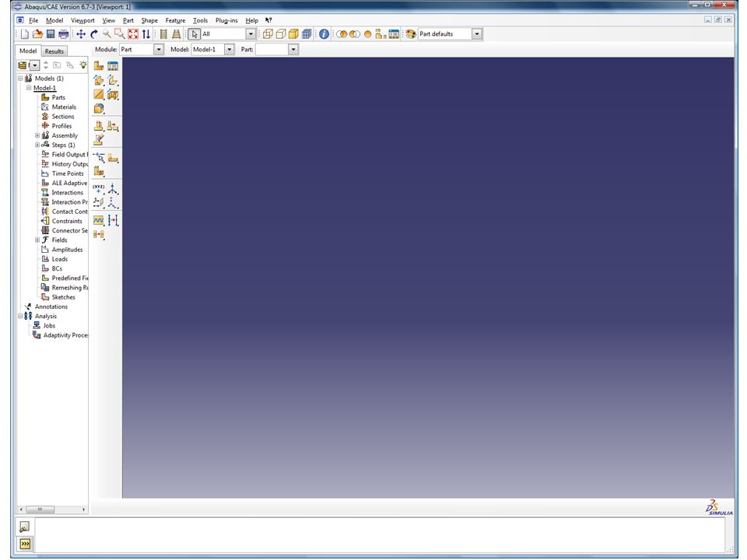Screen dimensions: 747x560
Task: Click the Create Part toolbox icon
Action: click(x=99, y=65)
